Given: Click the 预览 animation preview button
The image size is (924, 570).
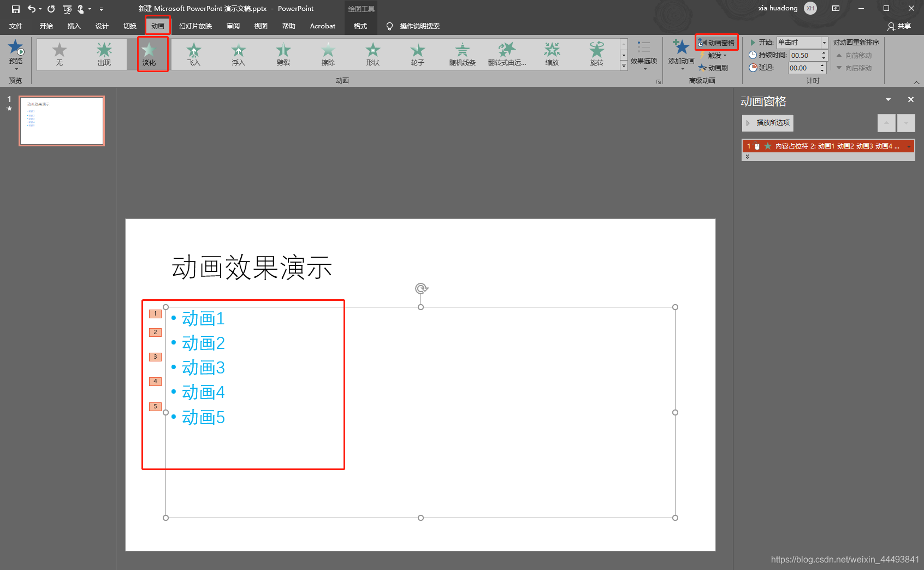Looking at the screenshot, I should [x=16, y=54].
